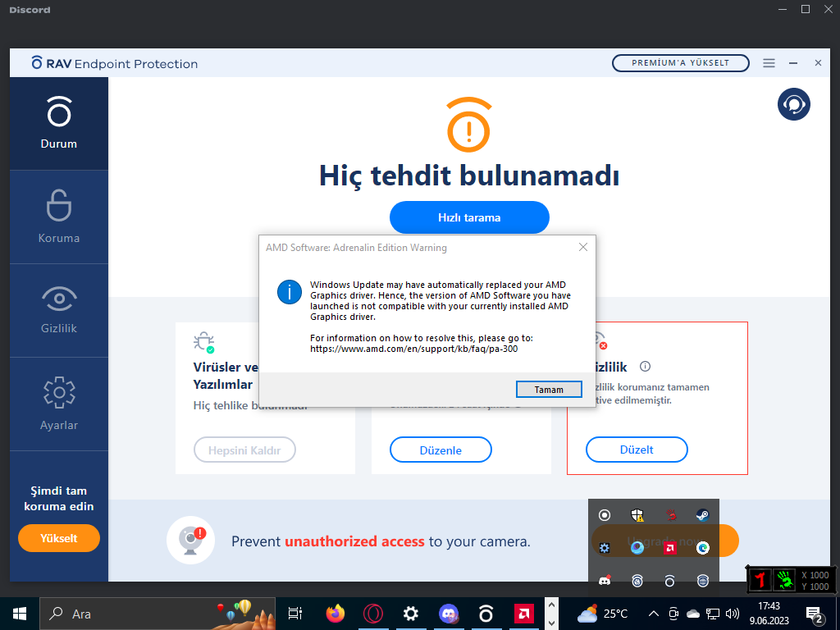Click the red number 1 icon in the Bloody widget

pos(760,580)
